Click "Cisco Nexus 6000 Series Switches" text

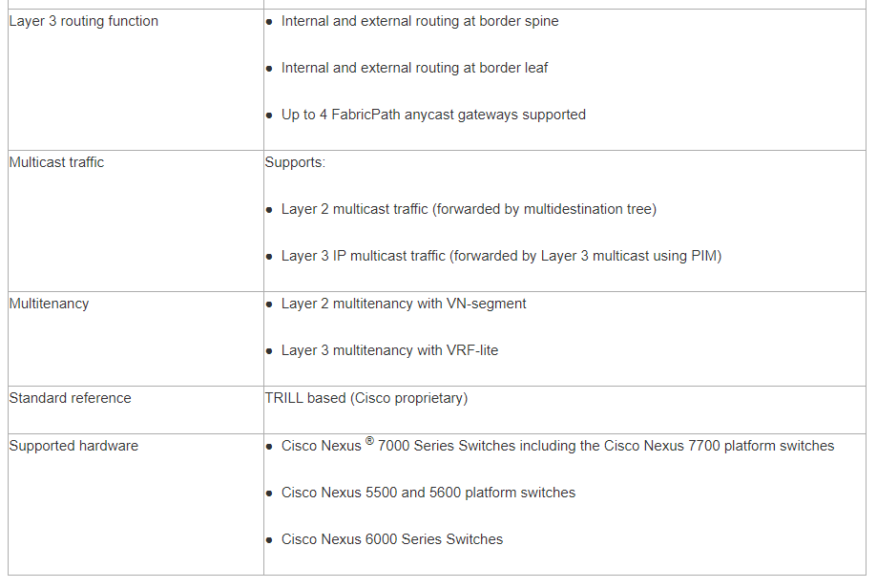tap(392, 539)
